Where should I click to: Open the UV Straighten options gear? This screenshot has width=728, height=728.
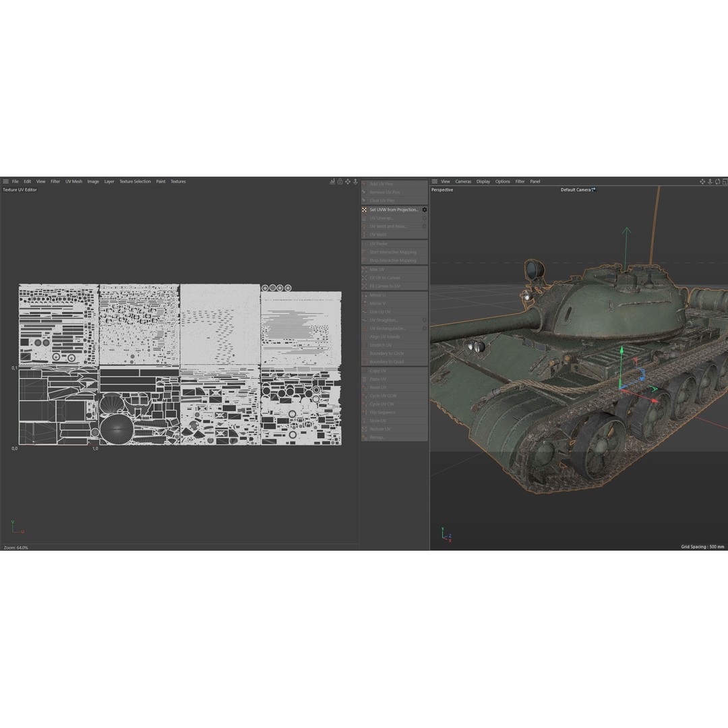tap(425, 321)
